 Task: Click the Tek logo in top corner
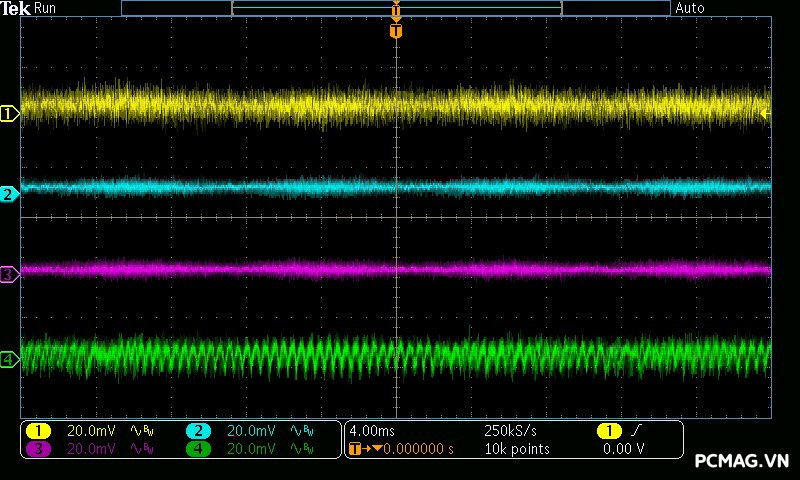(15, 8)
